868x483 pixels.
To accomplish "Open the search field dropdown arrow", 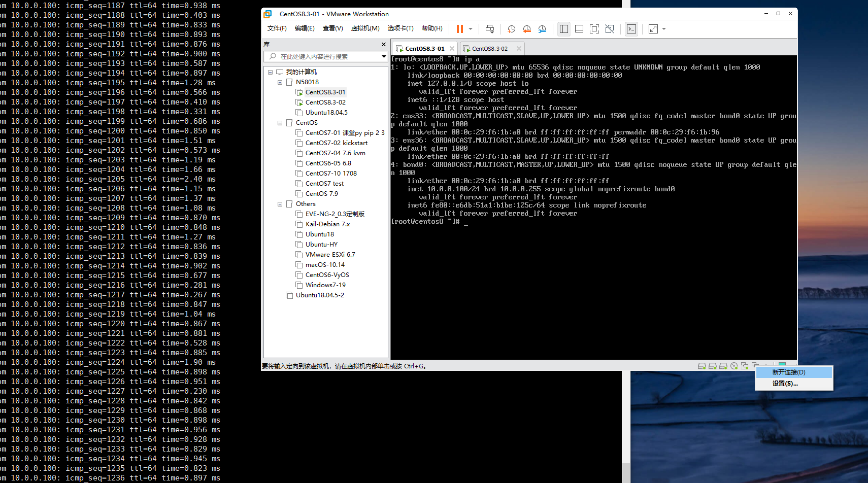I will 384,56.
